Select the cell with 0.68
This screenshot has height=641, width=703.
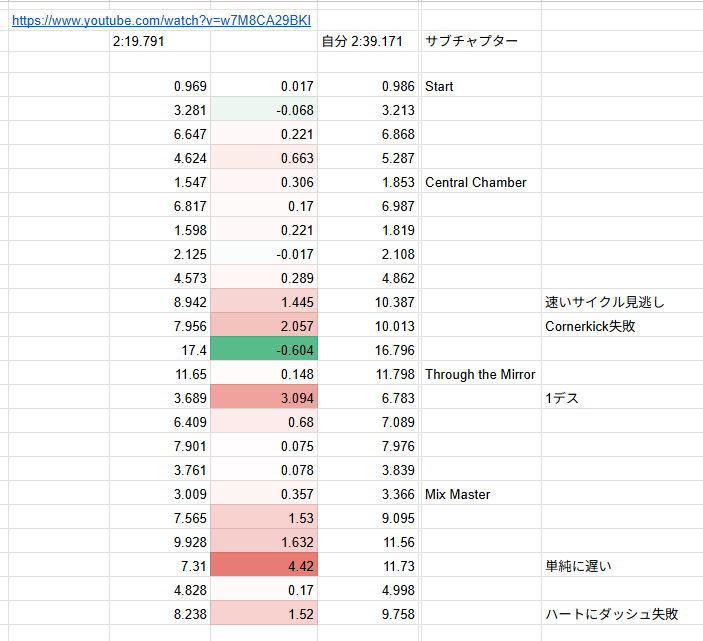click(264, 422)
